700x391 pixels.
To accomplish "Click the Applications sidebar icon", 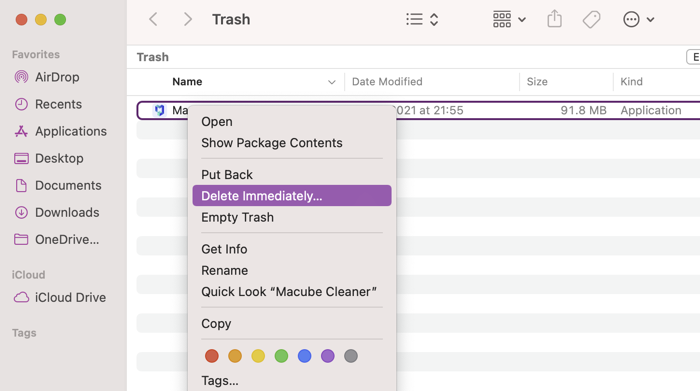I will point(21,131).
